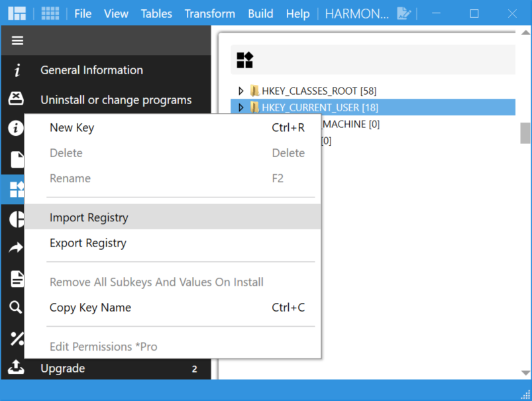Expand the HKEY_CURRENT_USER tree node
This screenshot has width=532, height=401.
point(241,107)
